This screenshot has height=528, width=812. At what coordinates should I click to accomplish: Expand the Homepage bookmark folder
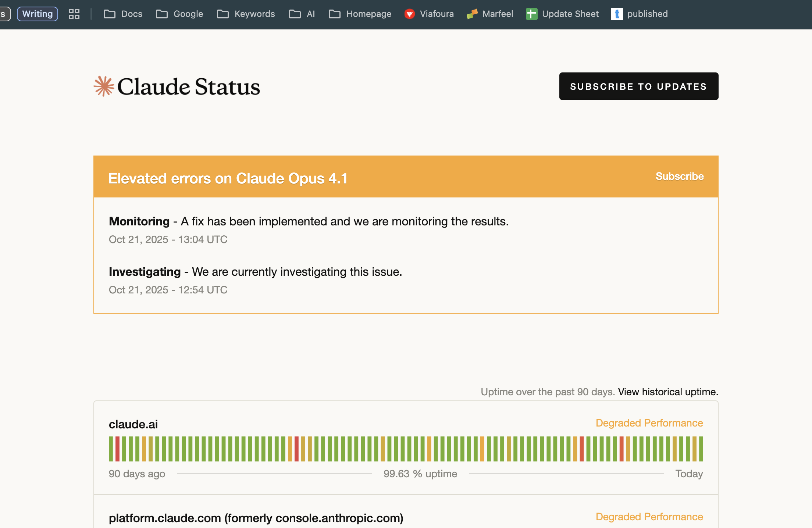(360, 14)
